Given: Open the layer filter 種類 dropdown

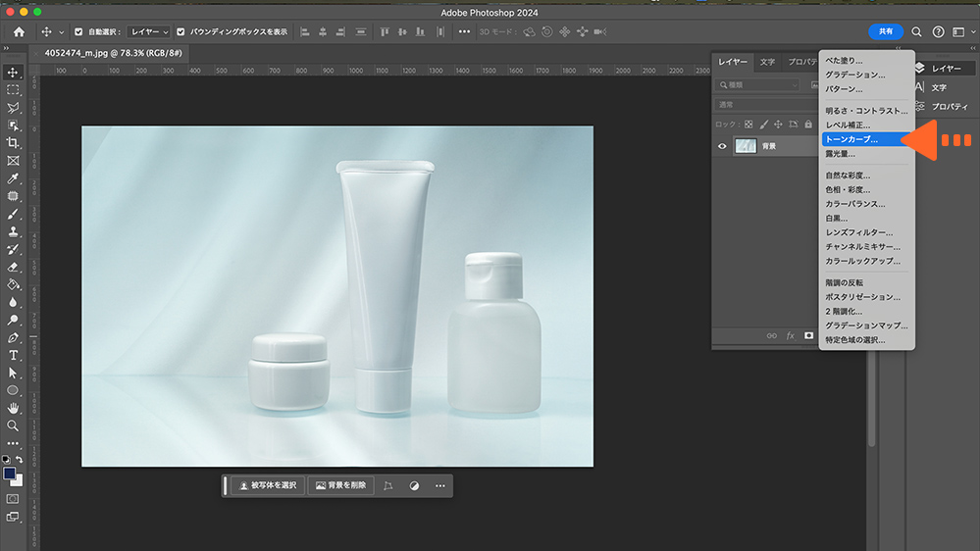Looking at the screenshot, I should tap(757, 85).
